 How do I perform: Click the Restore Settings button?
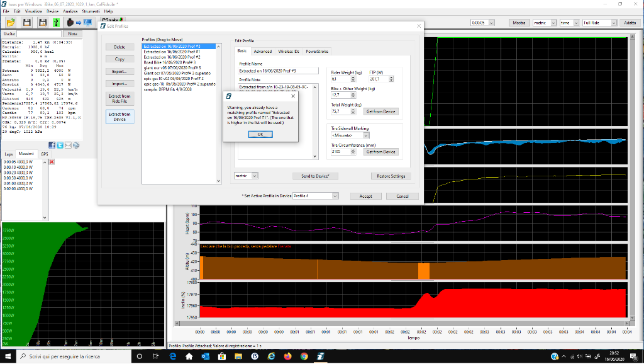pos(391,176)
